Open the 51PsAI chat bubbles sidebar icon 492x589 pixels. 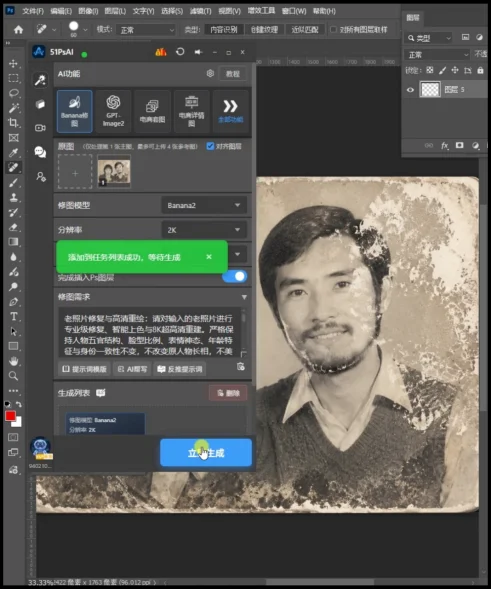[x=40, y=152]
